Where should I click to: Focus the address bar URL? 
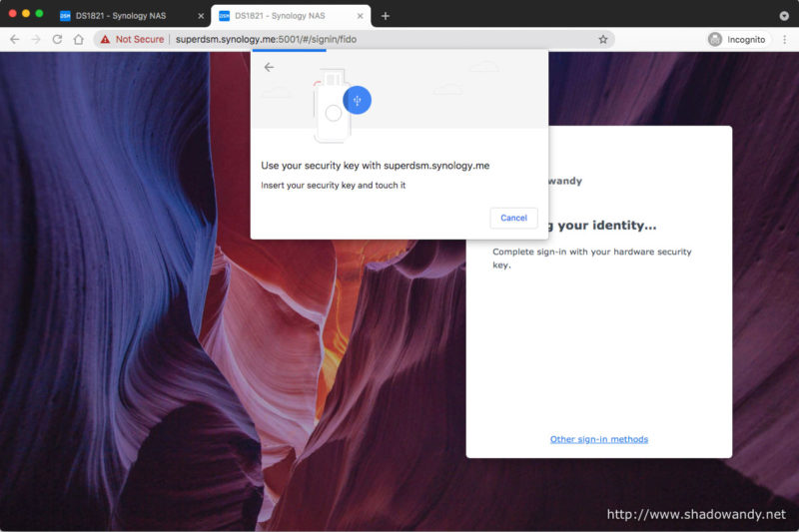coord(266,39)
